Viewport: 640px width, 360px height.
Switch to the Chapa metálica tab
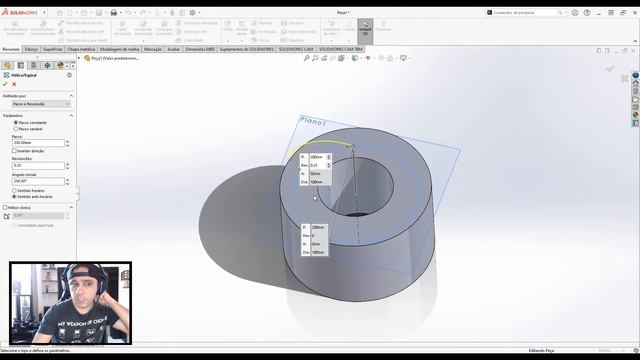[x=81, y=49]
